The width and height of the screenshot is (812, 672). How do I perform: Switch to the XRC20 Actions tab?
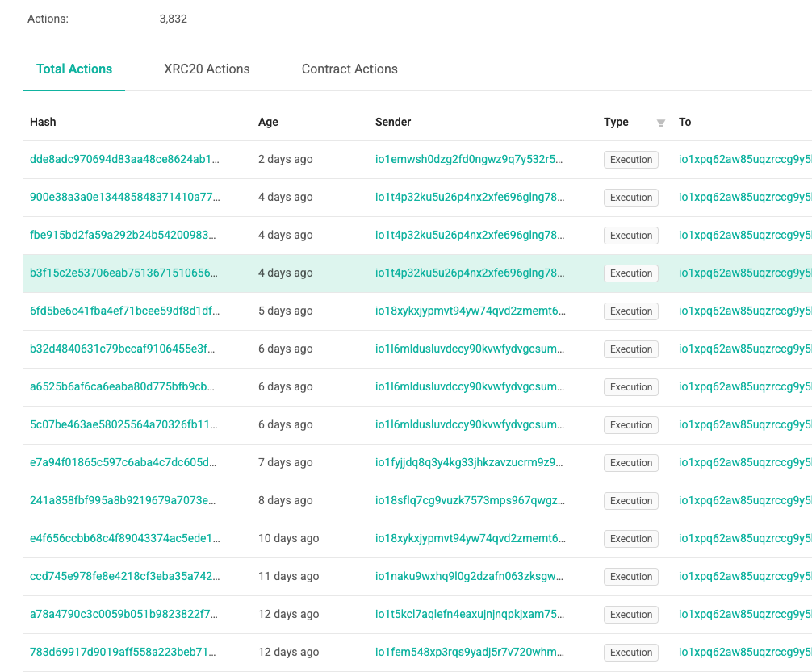tap(207, 69)
